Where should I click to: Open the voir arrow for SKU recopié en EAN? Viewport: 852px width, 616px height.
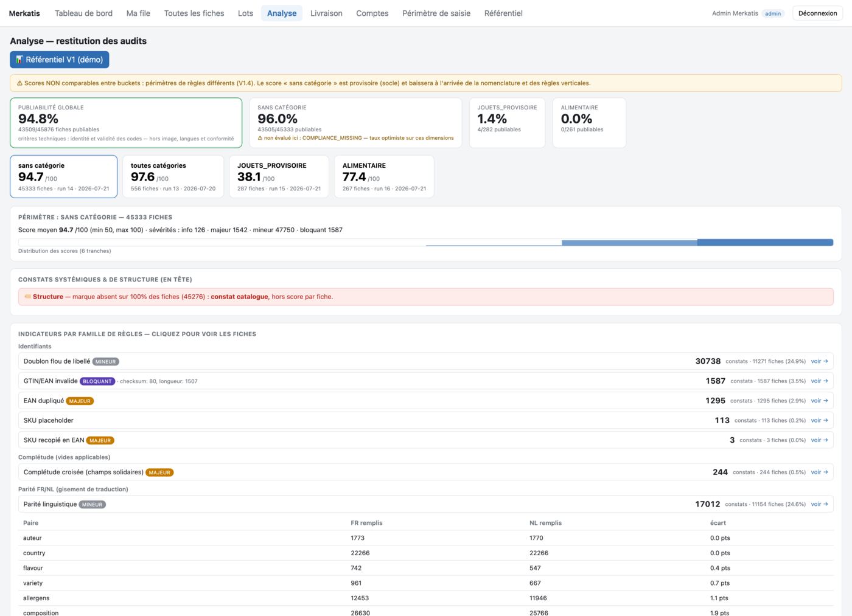pos(819,440)
